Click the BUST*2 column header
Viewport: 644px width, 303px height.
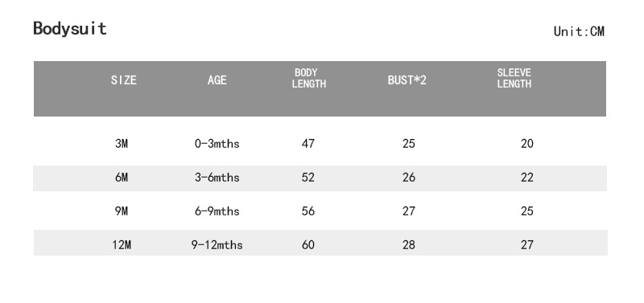[x=407, y=80]
